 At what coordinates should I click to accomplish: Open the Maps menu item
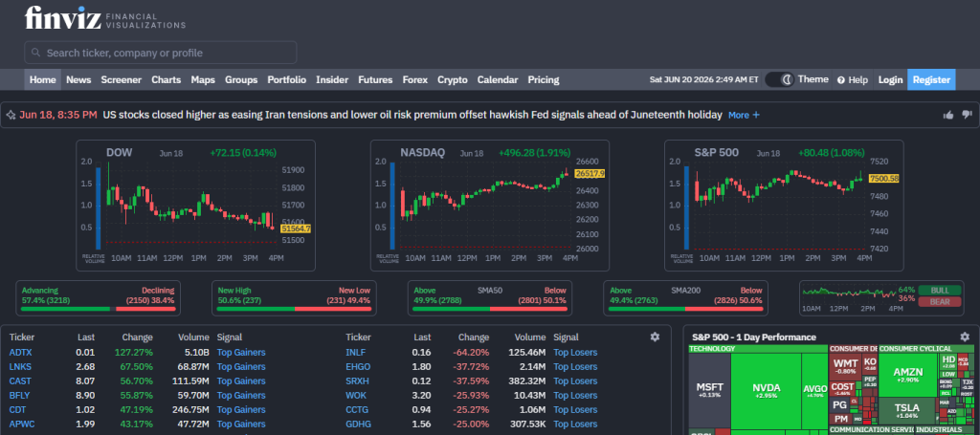click(x=203, y=80)
